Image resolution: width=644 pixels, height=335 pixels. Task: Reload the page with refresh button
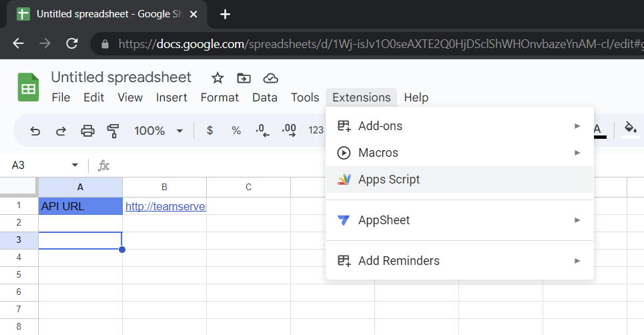point(72,43)
